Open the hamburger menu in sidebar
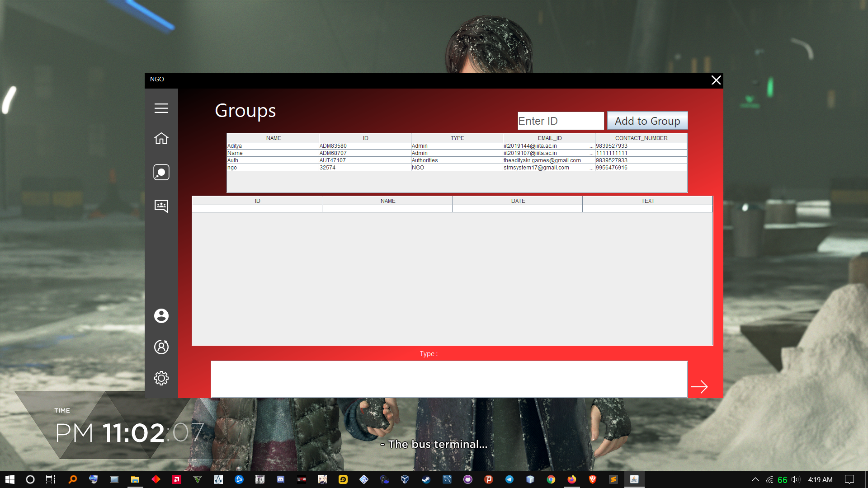Image resolution: width=868 pixels, height=488 pixels. [161, 108]
